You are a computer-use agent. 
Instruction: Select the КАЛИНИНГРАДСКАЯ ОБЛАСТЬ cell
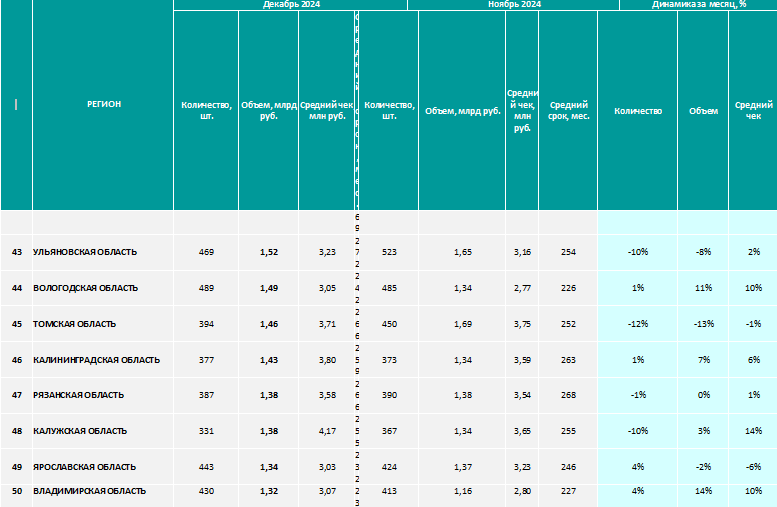click(x=103, y=360)
